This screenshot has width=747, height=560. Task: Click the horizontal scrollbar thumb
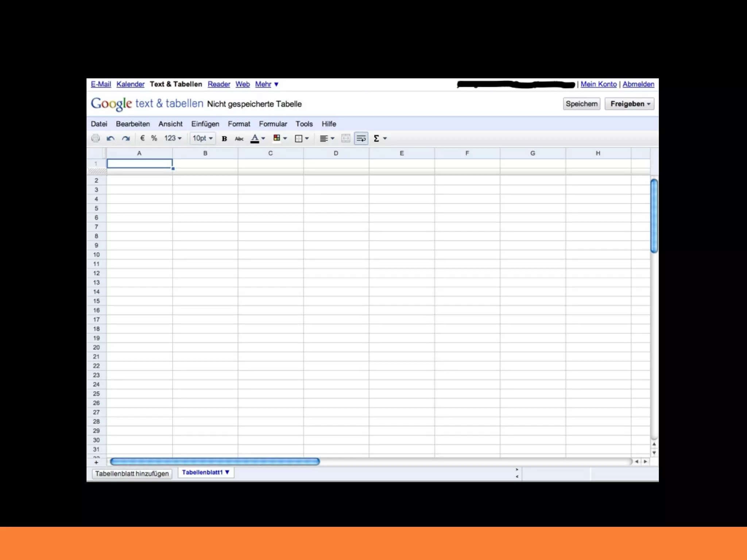click(215, 462)
